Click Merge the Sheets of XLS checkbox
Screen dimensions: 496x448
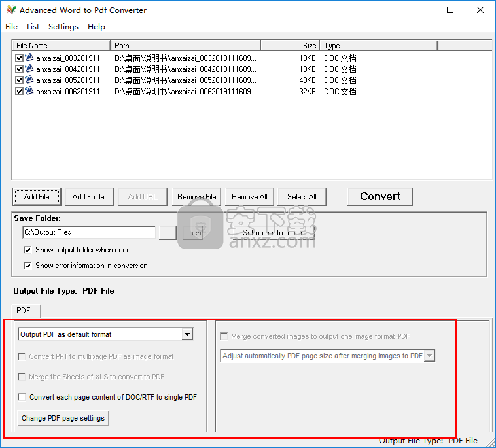point(22,377)
